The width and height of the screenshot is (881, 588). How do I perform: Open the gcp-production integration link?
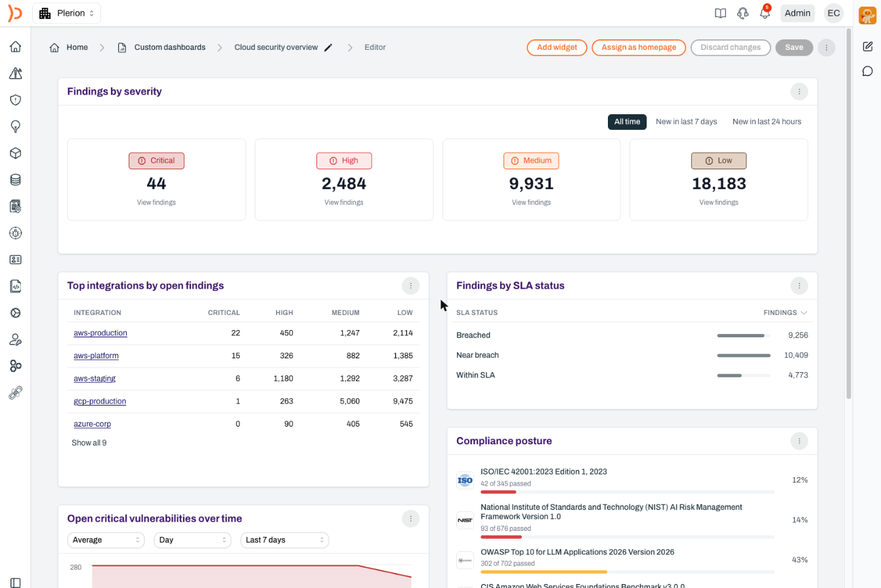[100, 401]
